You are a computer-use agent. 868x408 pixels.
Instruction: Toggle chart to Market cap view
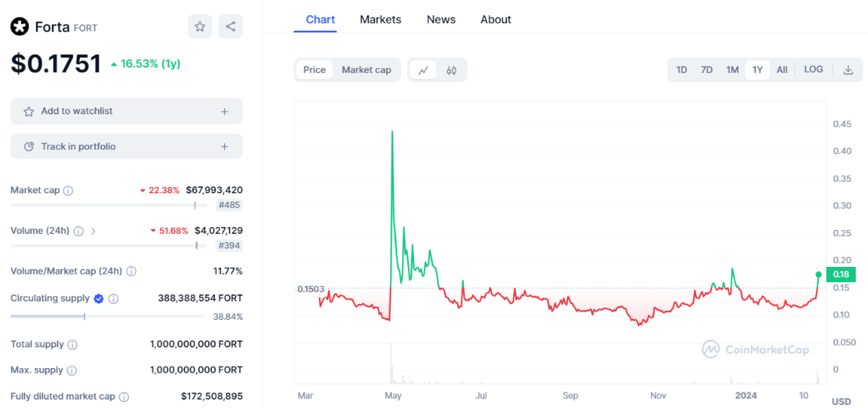(366, 70)
